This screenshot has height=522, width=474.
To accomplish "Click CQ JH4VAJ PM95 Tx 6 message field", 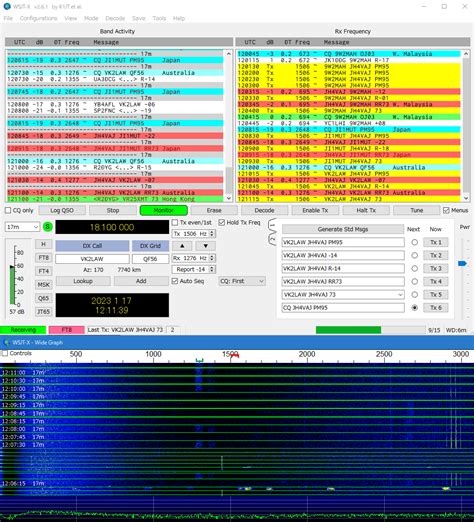I will tap(343, 308).
